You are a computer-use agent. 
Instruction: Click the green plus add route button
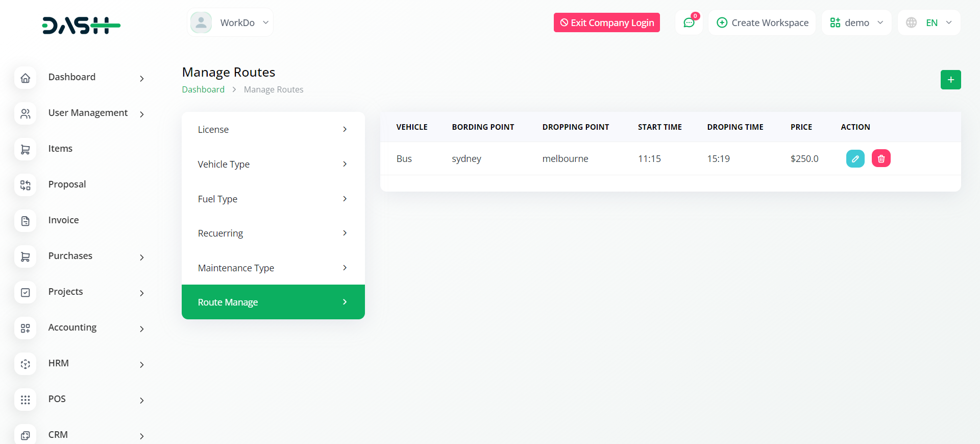coord(950,80)
